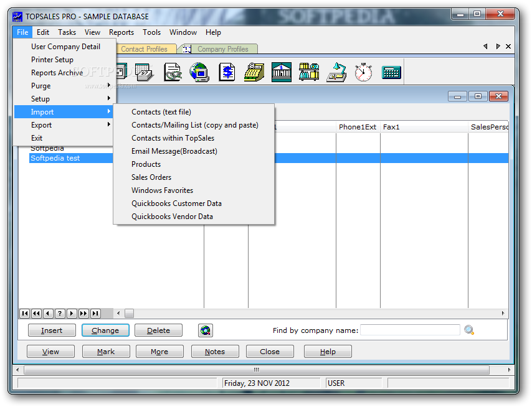
Task: Open the stopwatch timer toolbar icon
Action: (x=363, y=72)
